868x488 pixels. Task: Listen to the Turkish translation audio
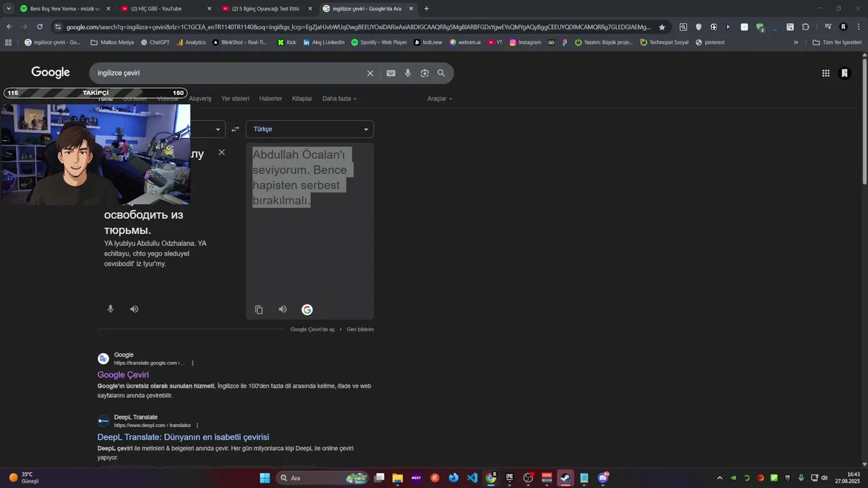(x=283, y=310)
